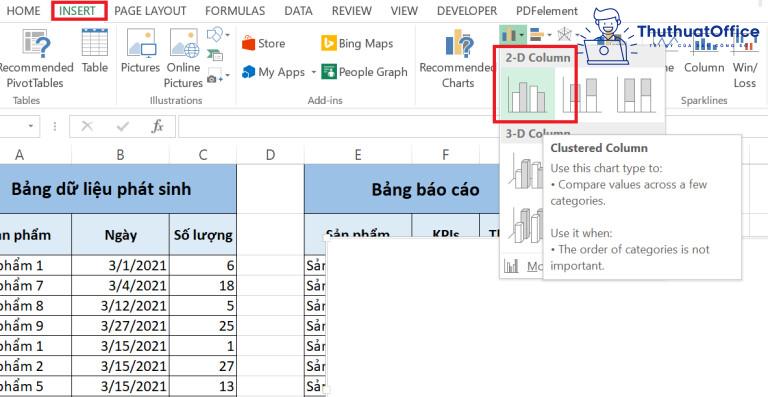The height and width of the screenshot is (397, 768).
Task: Open the Screenshot dropdown
Action: tap(218, 75)
